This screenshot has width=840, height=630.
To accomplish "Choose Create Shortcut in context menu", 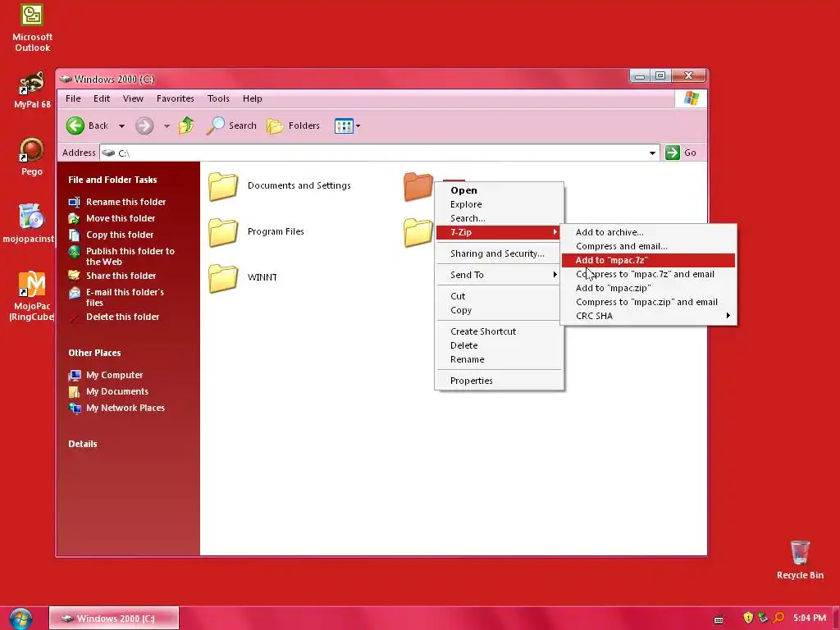I will pyautogui.click(x=499, y=331).
